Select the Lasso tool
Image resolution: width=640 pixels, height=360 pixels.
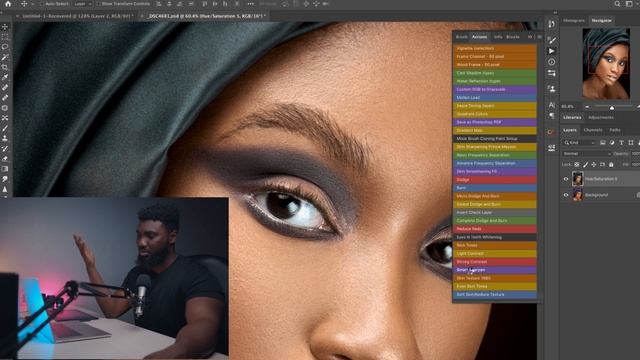[x=5, y=47]
